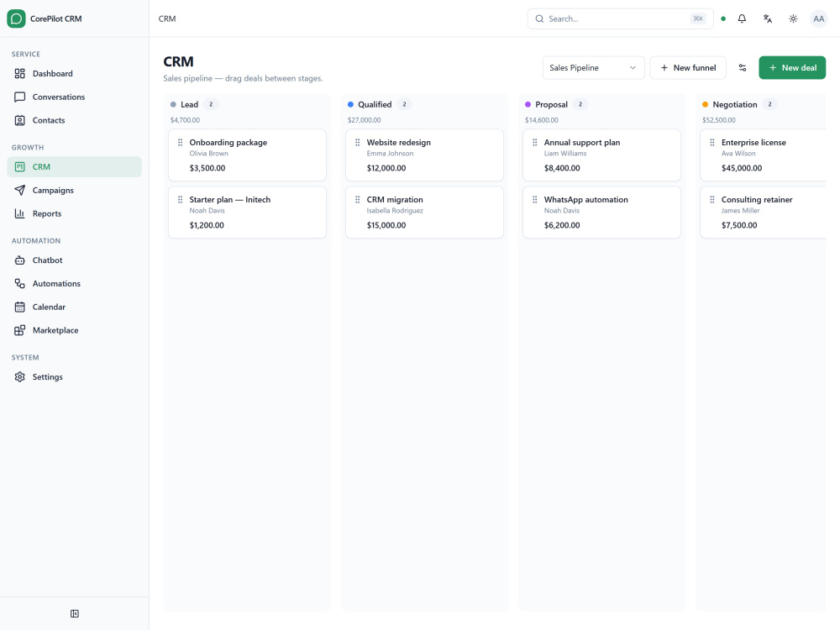Toggle light/dark theme sun icon
Screen dimensions: 840x630
[794, 18]
